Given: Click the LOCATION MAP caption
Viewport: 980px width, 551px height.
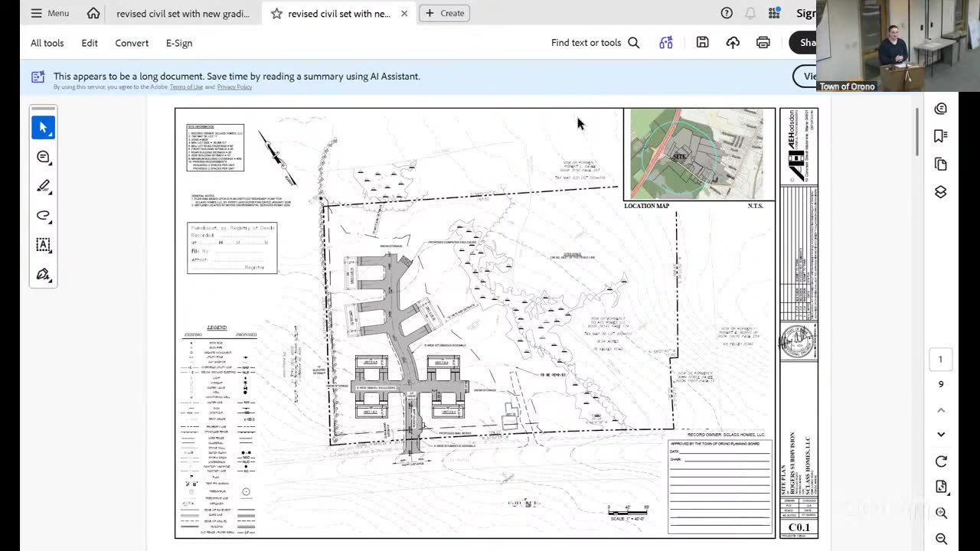Looking at the screenshot, I should tap(646, 206).
